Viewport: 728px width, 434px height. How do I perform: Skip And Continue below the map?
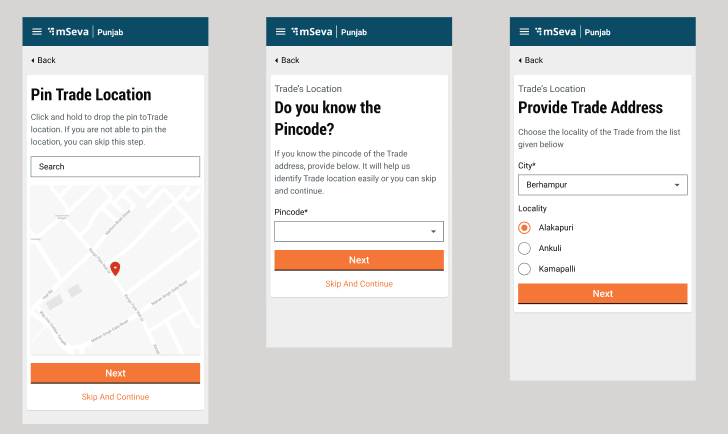115,397
